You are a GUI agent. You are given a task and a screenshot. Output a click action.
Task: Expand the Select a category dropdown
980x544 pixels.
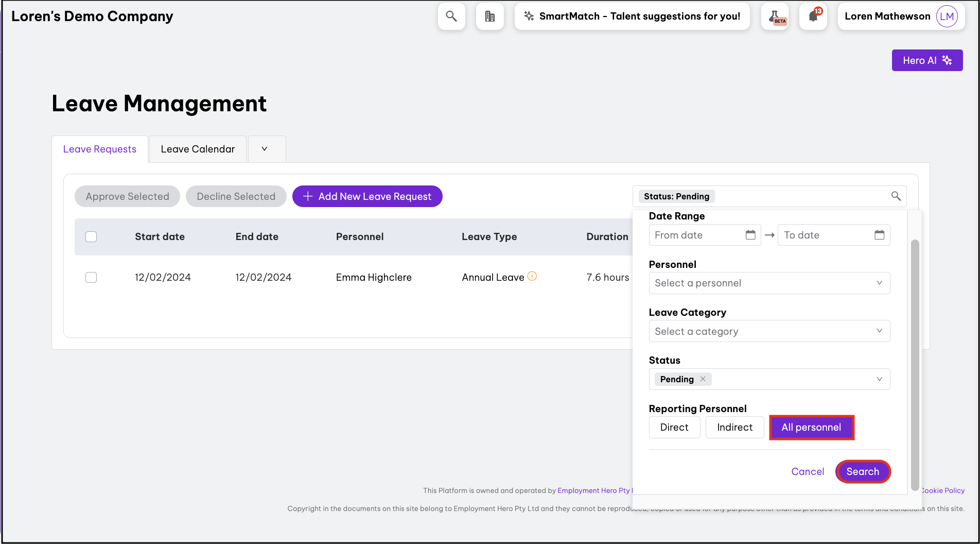pyautogui.click(x=769, y=331)
